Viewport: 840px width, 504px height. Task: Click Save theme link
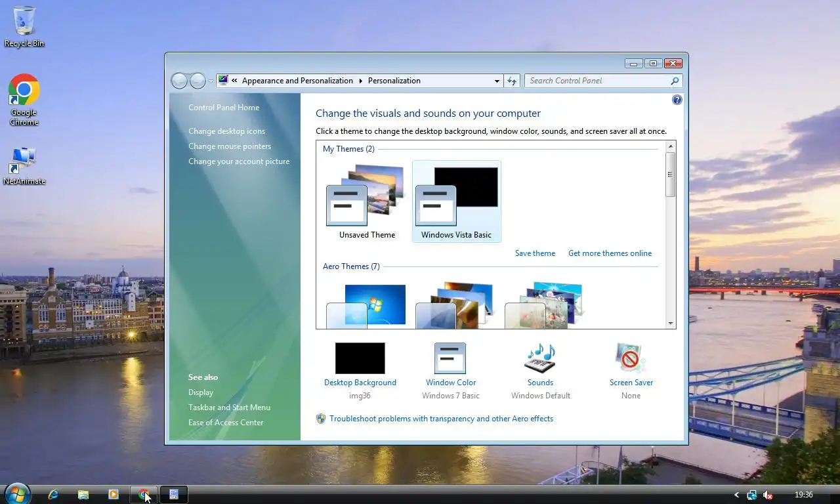[x=535, y=253]
